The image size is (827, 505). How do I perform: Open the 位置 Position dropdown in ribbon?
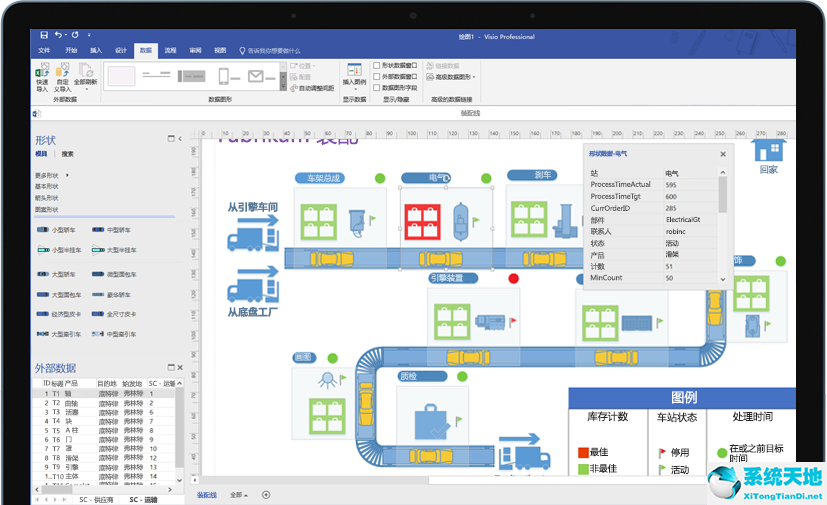[x=303, y=66]
